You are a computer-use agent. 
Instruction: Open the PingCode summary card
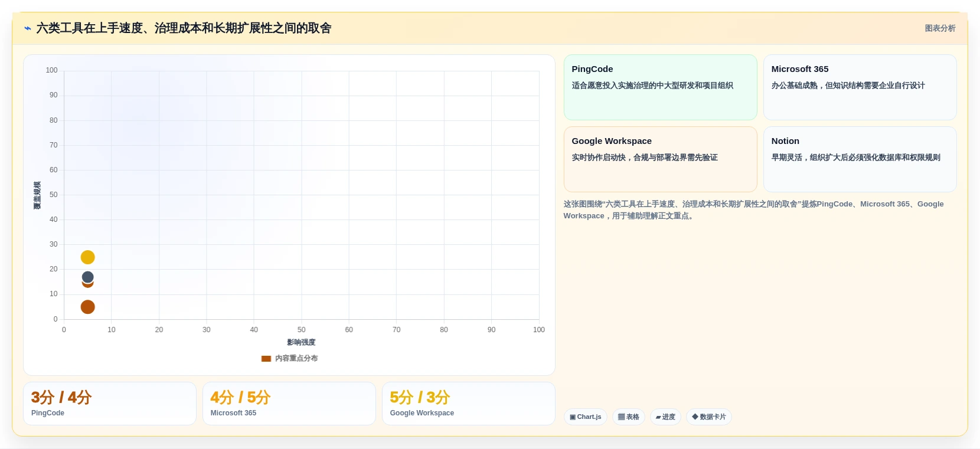pyautogui.click(x=660, y=87)
